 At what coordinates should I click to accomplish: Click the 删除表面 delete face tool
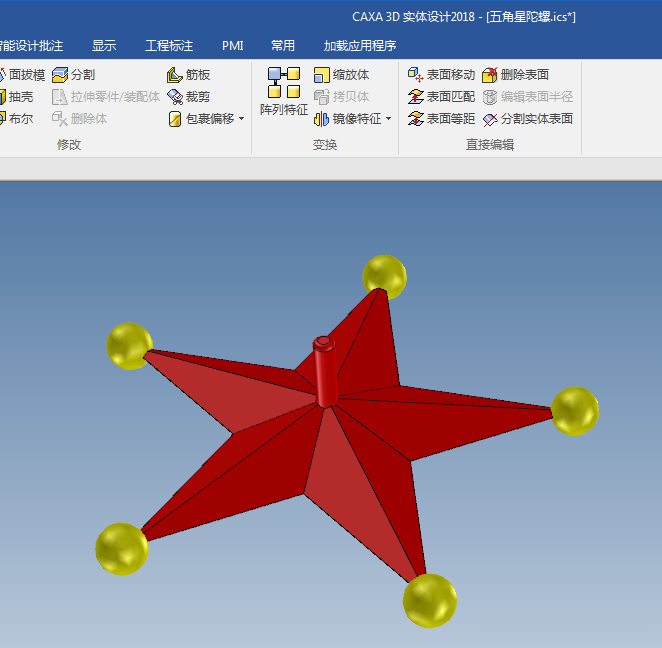pyautogui.click(x=515, y=75)
